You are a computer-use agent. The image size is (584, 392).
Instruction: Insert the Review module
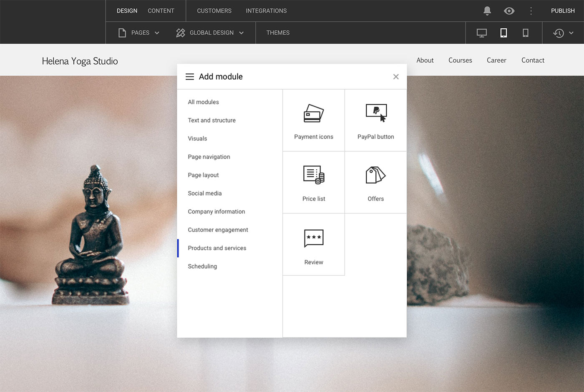coord(314,245)
